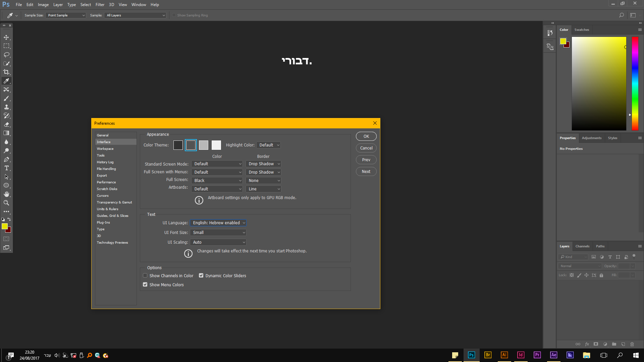Select the Brush tool
The height and width of the screenshot is (362, 644).
[6, 98]
